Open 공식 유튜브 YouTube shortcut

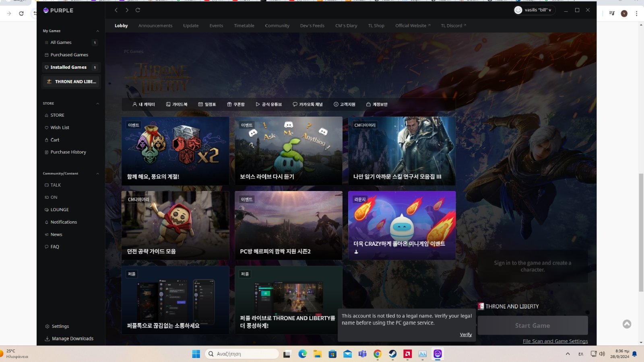pyautogui.click(x=268, y=105)
